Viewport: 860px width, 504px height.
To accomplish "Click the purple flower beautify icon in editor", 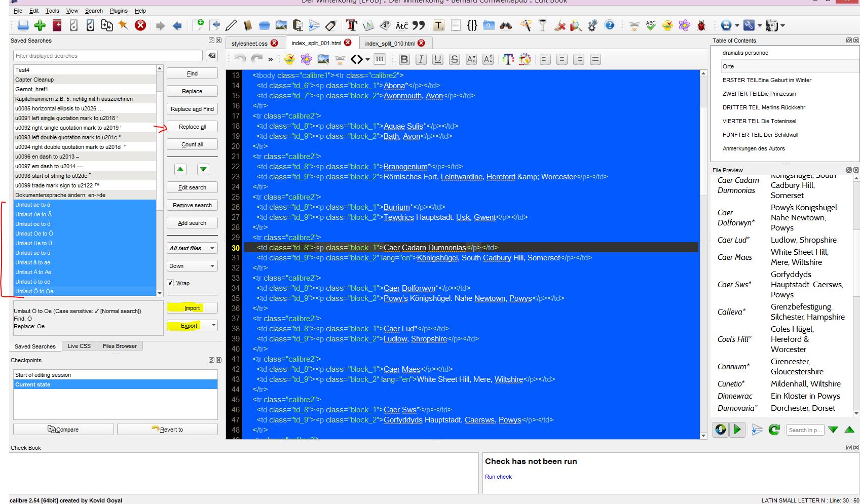I will tap(306, 59).
